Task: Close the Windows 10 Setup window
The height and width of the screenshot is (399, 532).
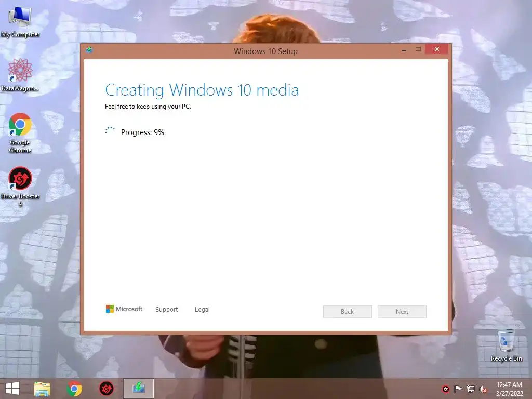Action: [436, 49]
